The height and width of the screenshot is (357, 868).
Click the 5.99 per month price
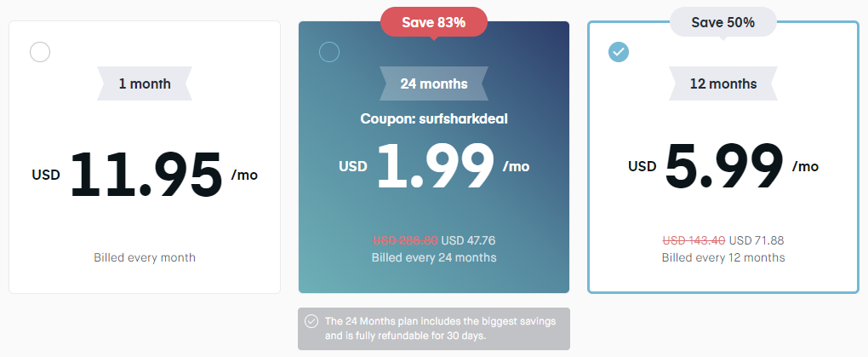tap(724, 166)
